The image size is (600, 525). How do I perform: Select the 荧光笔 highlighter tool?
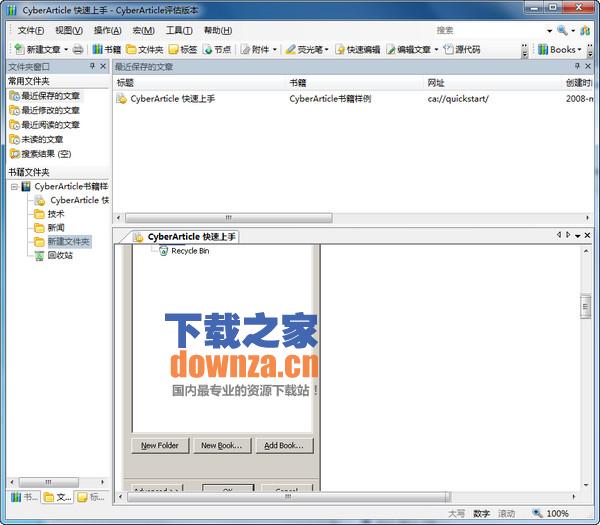pos(304,49)
